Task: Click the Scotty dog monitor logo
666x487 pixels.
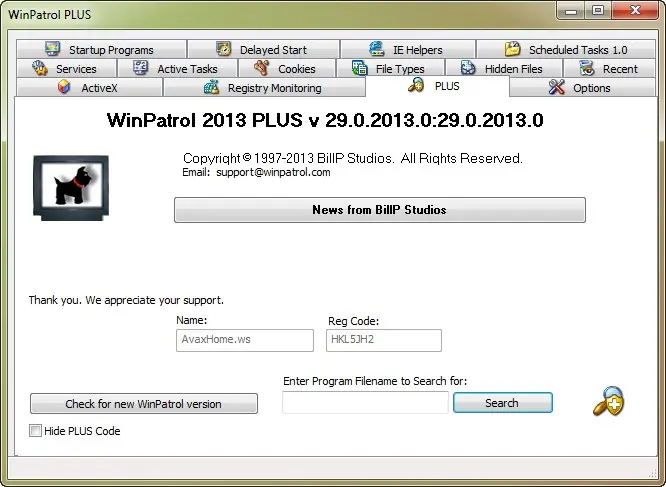Action: tap(71, 188)
